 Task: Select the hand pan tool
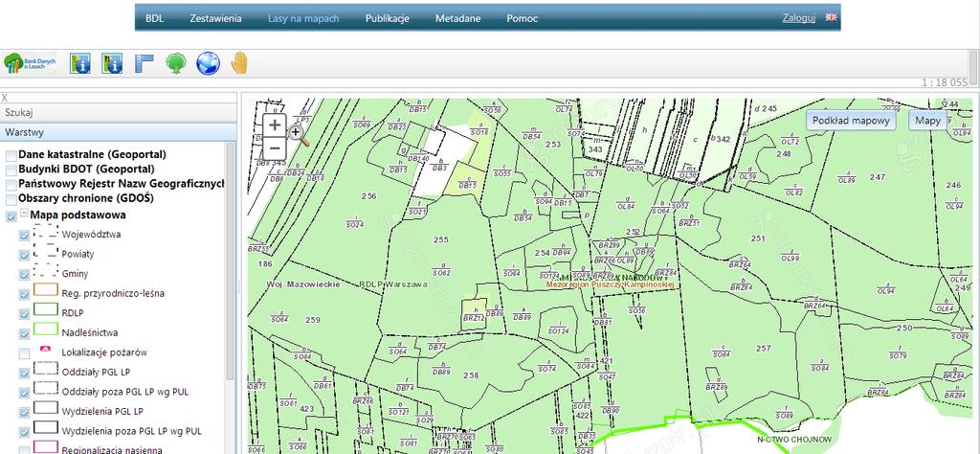(x=239, y=63)
